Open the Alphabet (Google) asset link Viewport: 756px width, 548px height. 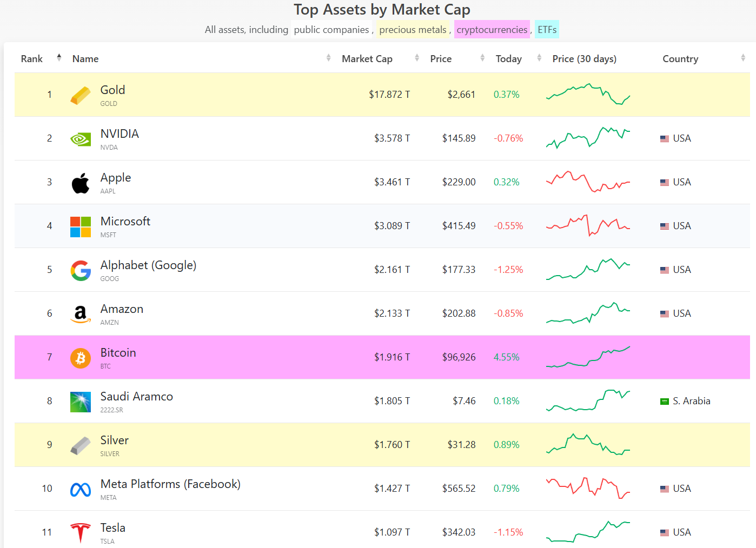(x=148, y=265)
